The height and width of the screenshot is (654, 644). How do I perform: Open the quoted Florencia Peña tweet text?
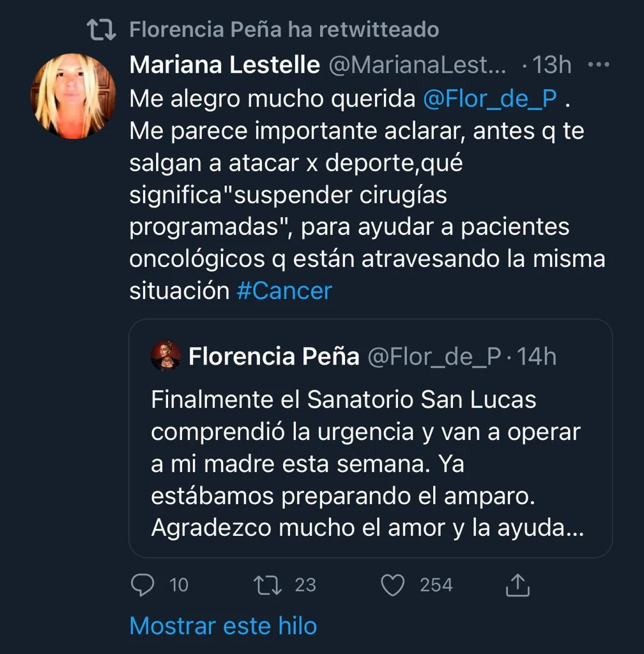[x=366, y=464]
